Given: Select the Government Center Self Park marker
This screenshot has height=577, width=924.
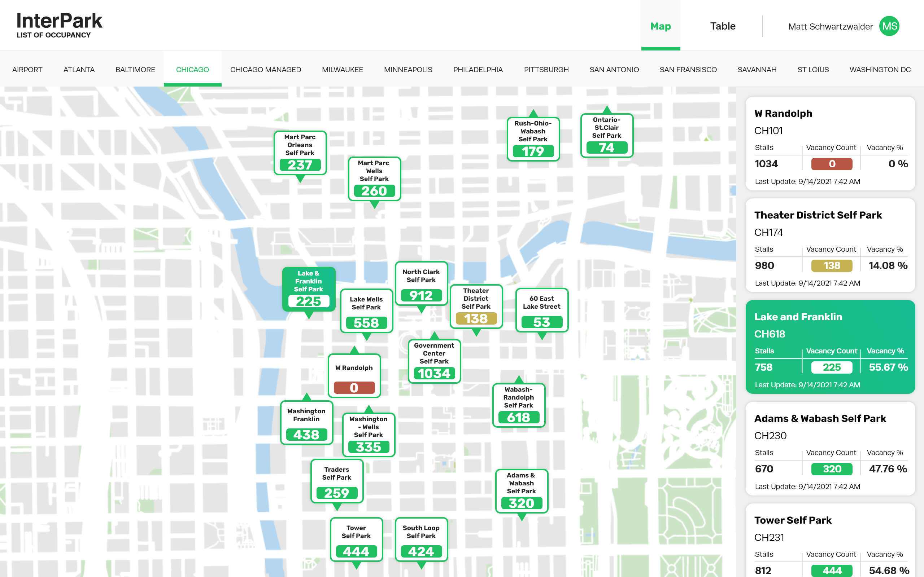Looking at the screenshot, I should point(434,361).
